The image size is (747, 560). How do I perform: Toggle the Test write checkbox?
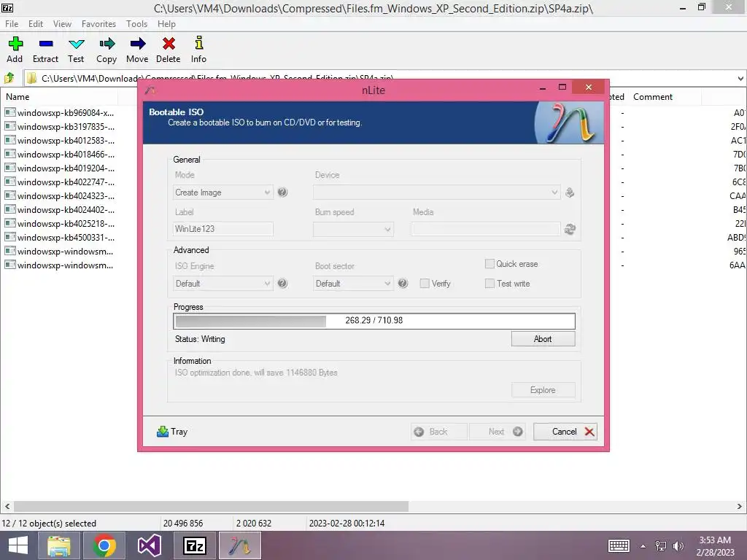[x=489, y=284]
